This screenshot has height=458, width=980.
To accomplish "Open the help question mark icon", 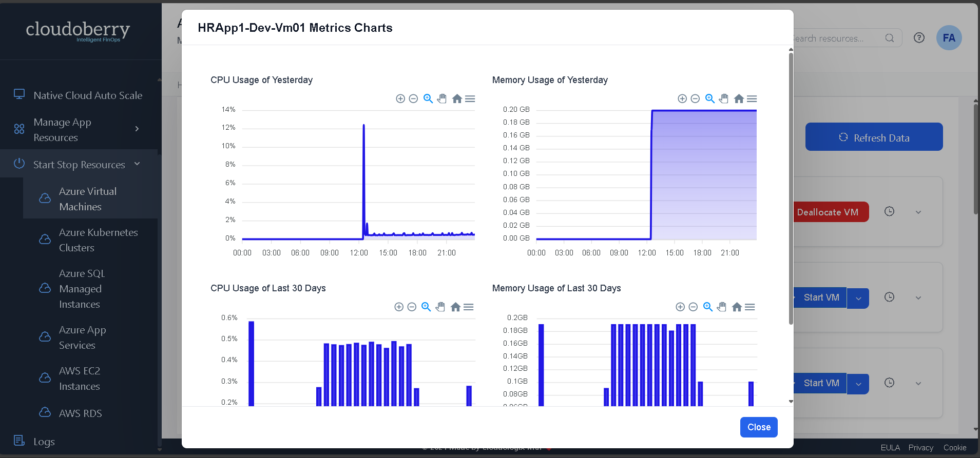I will click(x=919, y=37).
